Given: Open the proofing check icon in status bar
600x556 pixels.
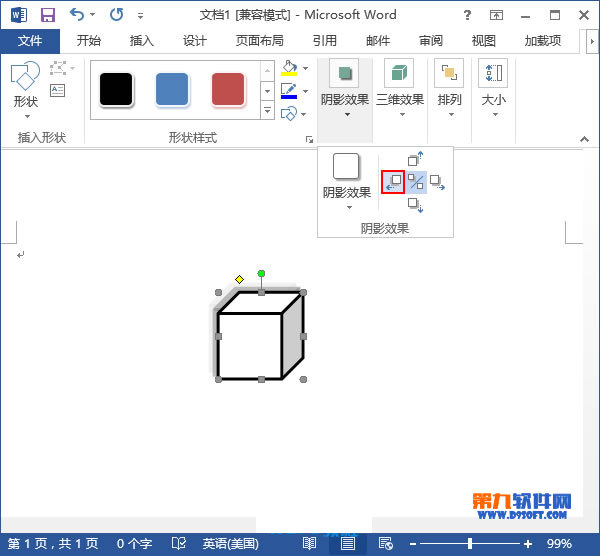Looking at the screenshot, I should (178, 543).
